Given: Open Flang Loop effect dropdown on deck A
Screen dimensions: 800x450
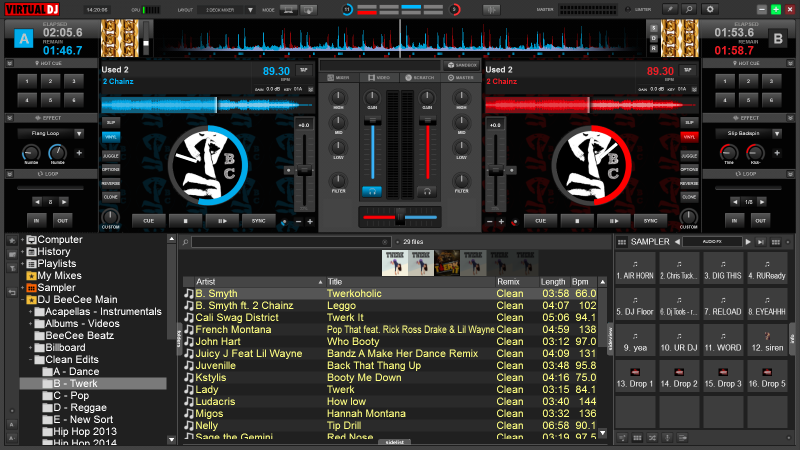Looking at the screenshot, I should click(x=79, y=134).
